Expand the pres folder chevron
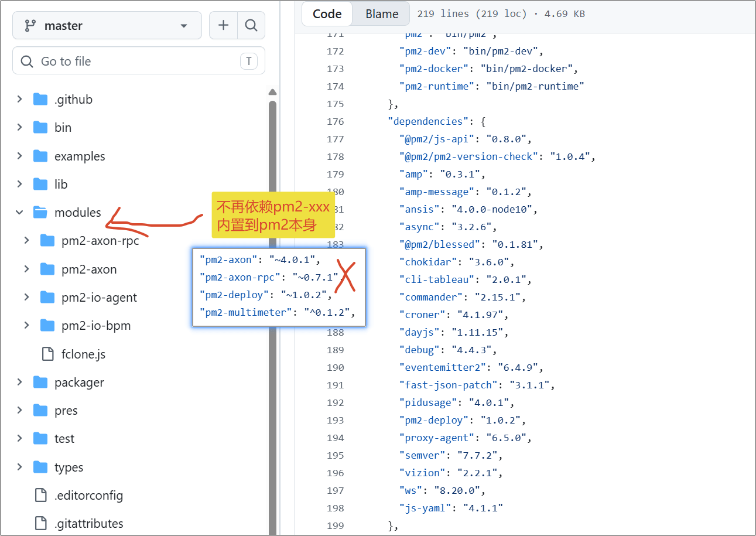 19,410
